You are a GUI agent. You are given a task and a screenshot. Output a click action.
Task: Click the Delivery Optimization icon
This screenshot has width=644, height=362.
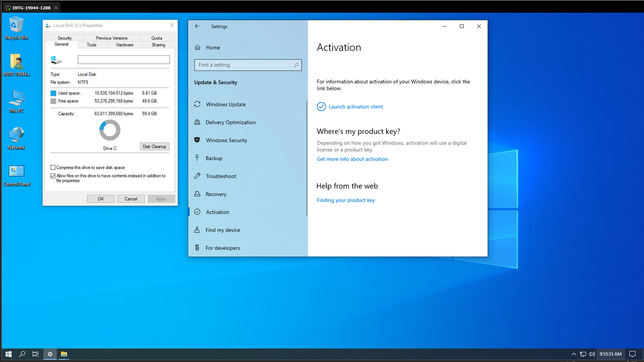click(197, 122)
